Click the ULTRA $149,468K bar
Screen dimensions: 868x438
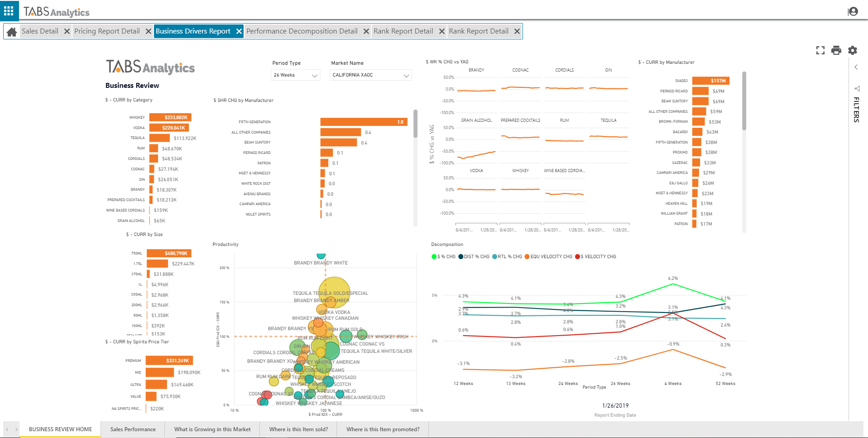click(x=157, y=385)
